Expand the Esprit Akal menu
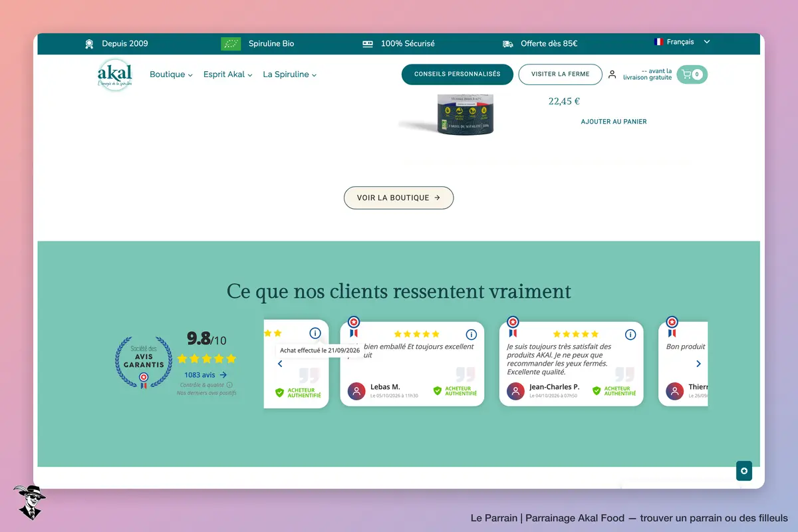 228,74
